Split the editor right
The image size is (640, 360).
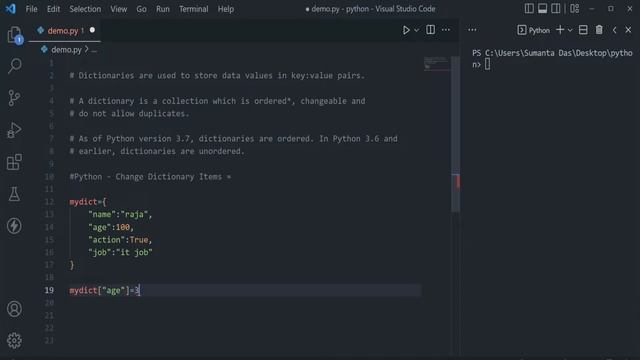[x=430, y=30]
